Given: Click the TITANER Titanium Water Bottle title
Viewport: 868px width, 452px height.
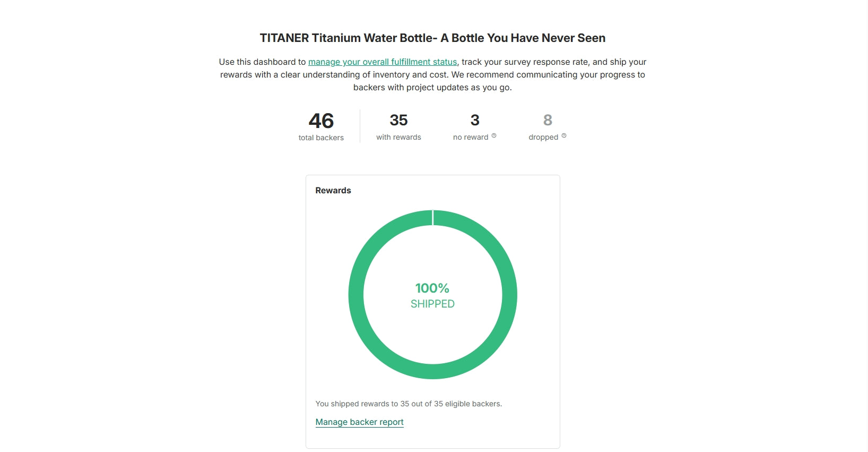Looking at the screenshot, I should click(432, 38).
